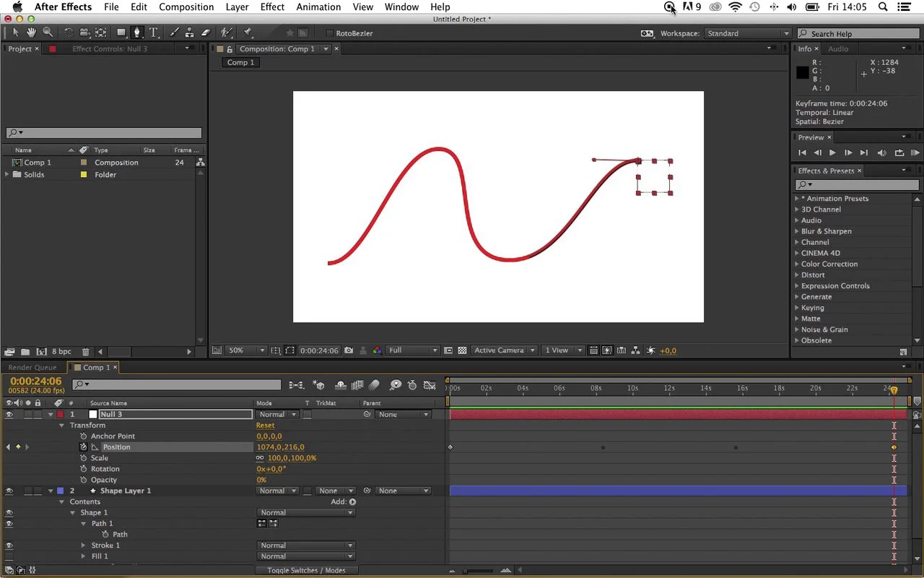Click the red label swatch of Null 3
Viewport: 924px width, 578px height.
tap(61, 415)
